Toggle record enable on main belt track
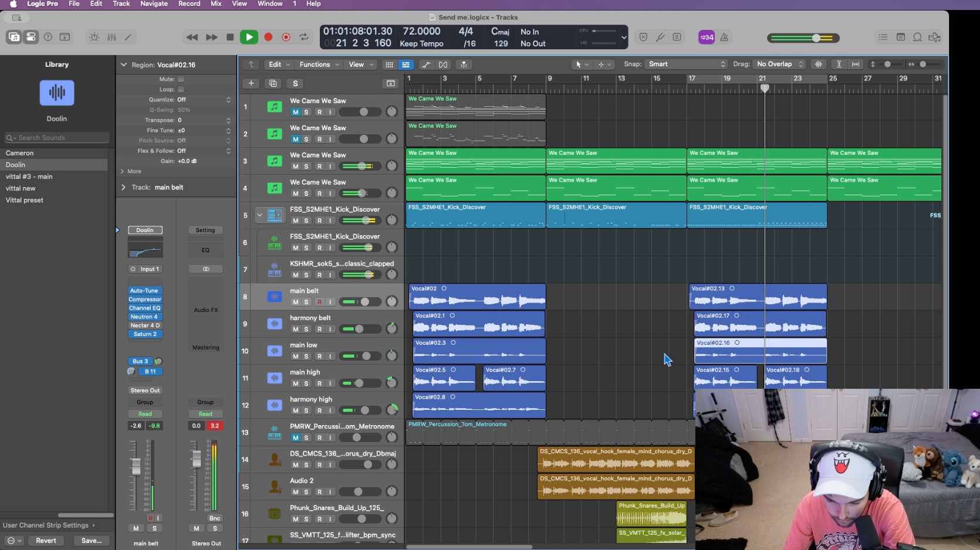The image size is (980, 550). [319, 302]
